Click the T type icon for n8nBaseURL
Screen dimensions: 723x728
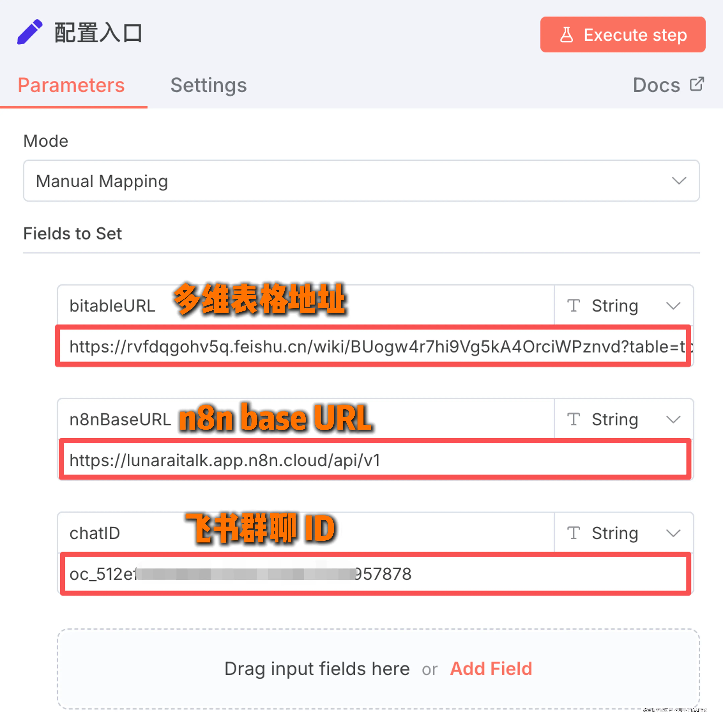(573, 419)
